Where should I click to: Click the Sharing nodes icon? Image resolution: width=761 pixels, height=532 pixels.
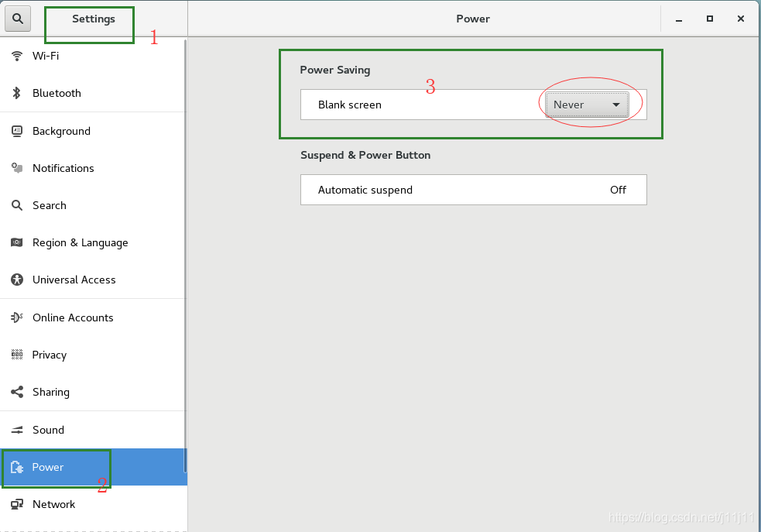[x=17, y=392]
